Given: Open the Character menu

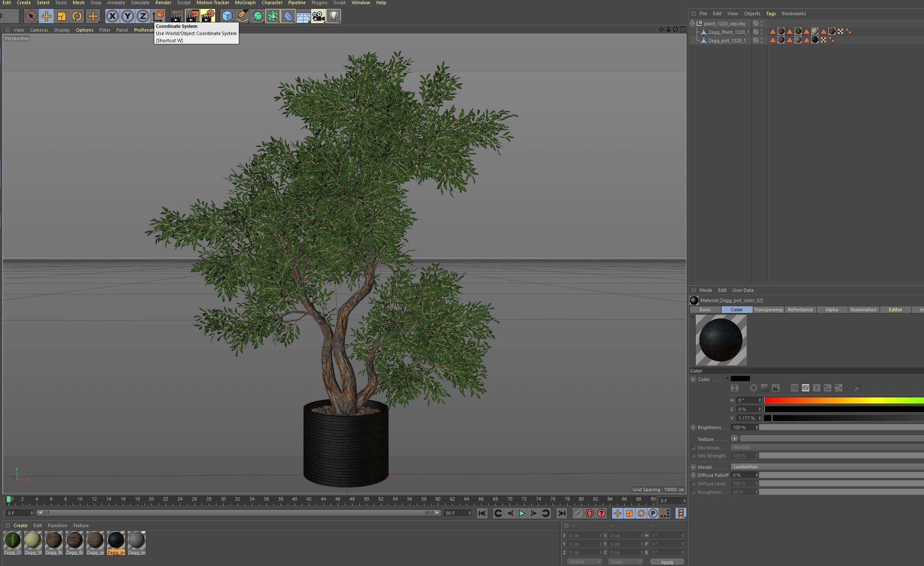Looking at the screenshot, I should 272,3.
